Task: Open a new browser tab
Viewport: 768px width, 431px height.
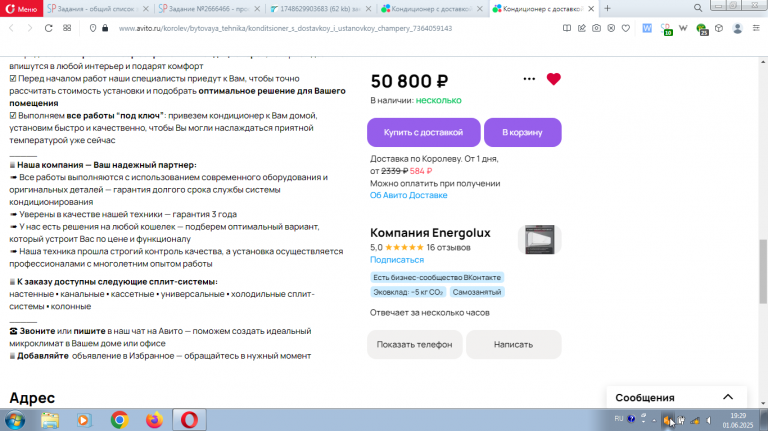Action: (x=607, y=8)
